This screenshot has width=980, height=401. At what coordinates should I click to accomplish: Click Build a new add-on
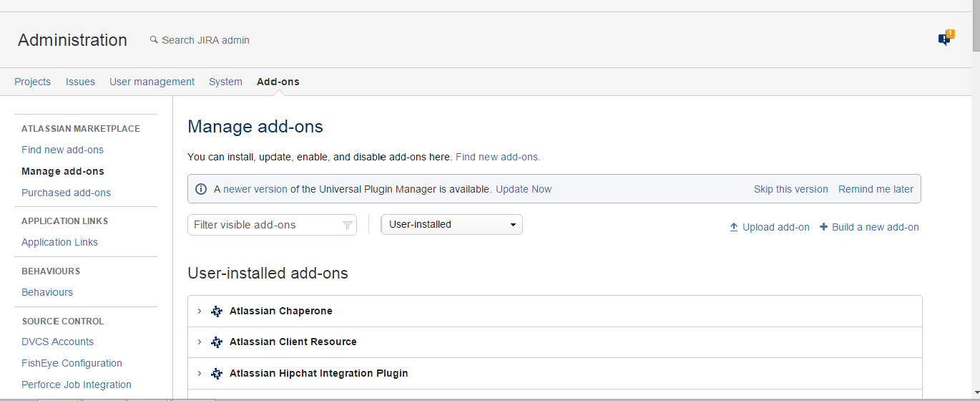pyautogui.click(x=875, y=227)
